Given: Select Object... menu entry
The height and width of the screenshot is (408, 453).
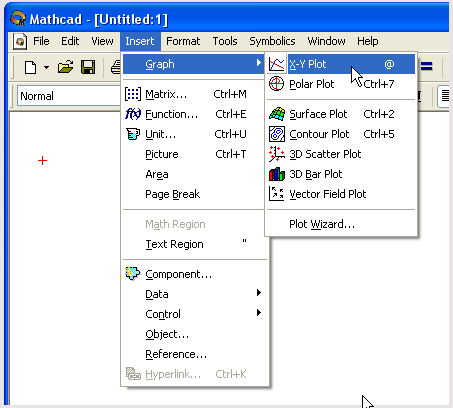Looking at the screenshot, I should click(x=194, y=334).
